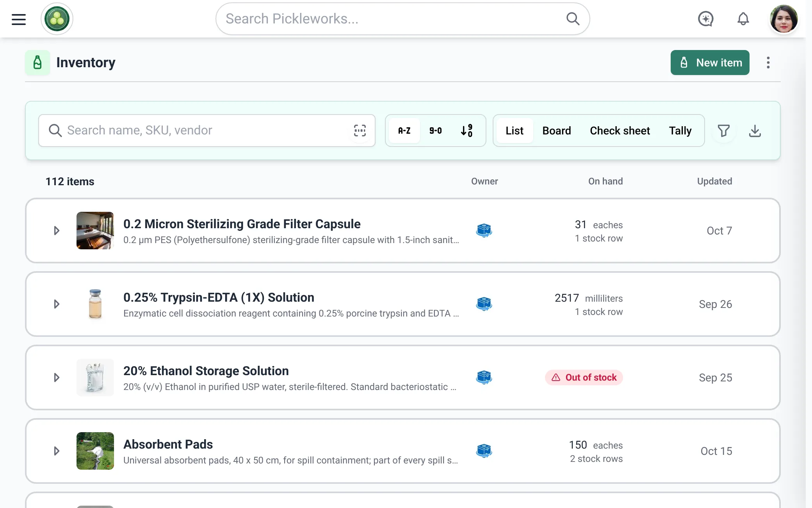This screenshot has width=812, height=508.
Task: Open the 0.2 Micron Sterilizing Grade Filter Capsule title
Action: pyautogui.click(x=242, y=224)
